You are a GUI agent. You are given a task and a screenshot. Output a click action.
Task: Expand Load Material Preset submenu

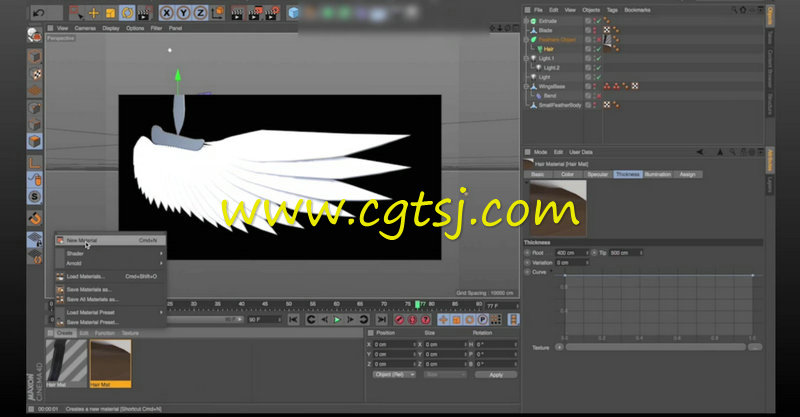(110, 312)
